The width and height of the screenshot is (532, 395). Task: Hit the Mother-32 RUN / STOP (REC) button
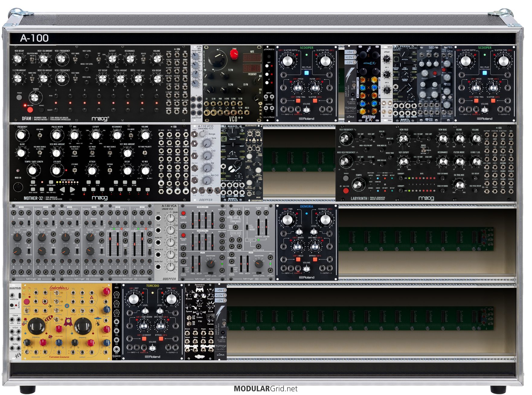click(x=50, y=189)
